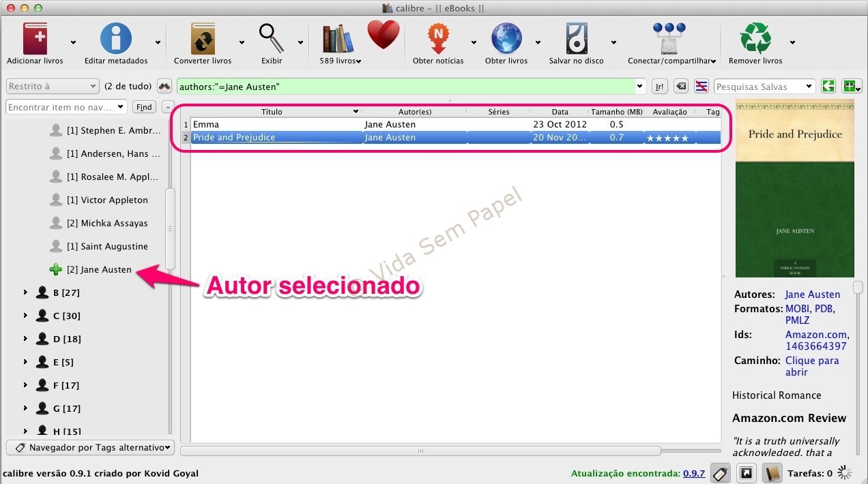The image size is (868, 484).
Task: Click the book list horizontal scrollbar
Action: coord(420,451)
